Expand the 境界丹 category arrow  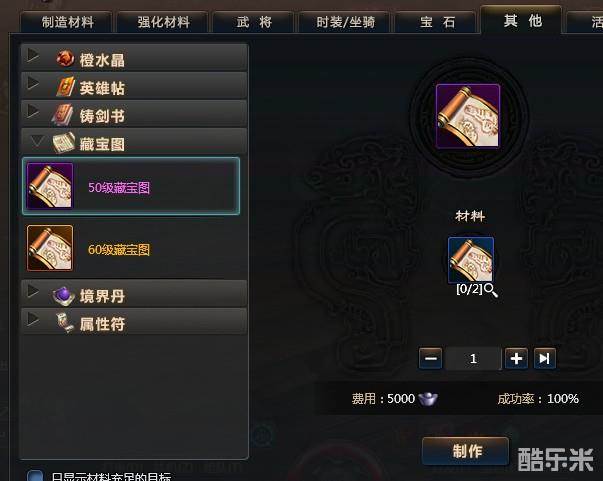[33, 291]
